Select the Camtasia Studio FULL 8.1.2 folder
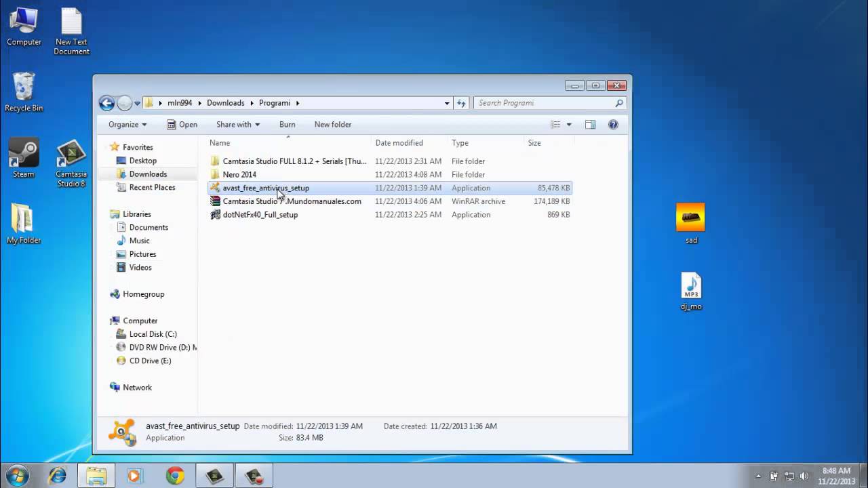Screen dimensions: 868x488 pos(390,161)
